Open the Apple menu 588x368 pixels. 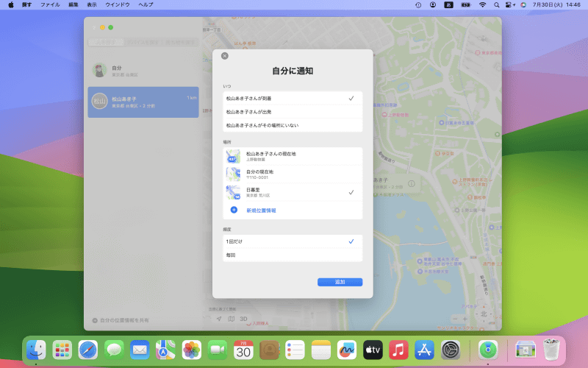[x=11, y=5]
